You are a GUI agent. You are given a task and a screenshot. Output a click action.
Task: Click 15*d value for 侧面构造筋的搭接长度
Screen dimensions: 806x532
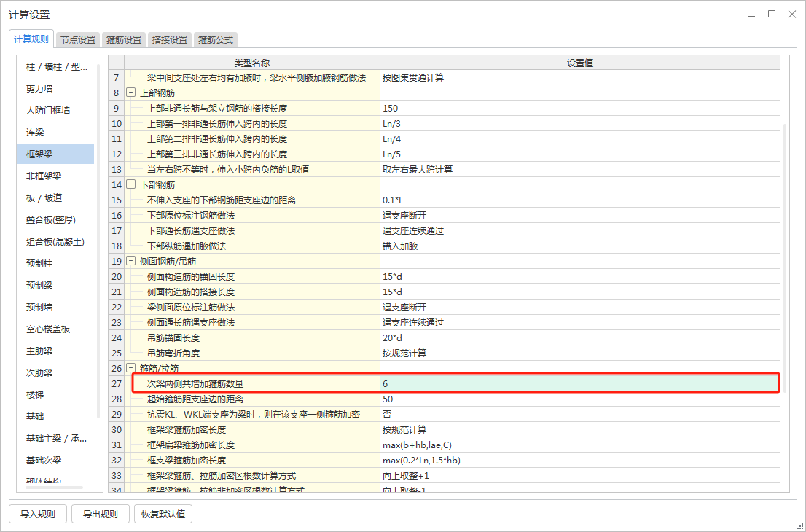[579, 292]
